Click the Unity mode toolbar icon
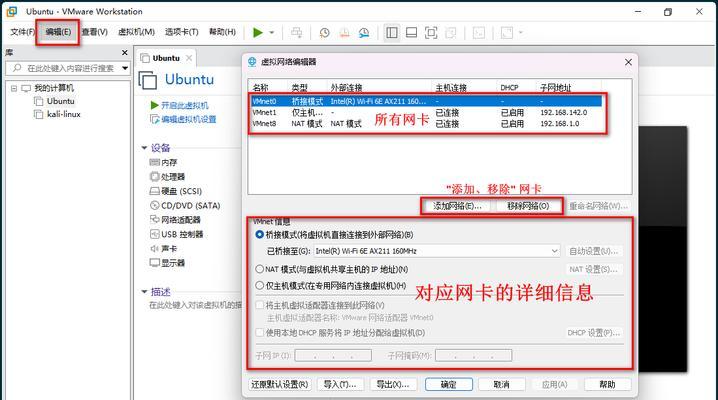Viewport: 718px width, 400px height. (451, 32)
